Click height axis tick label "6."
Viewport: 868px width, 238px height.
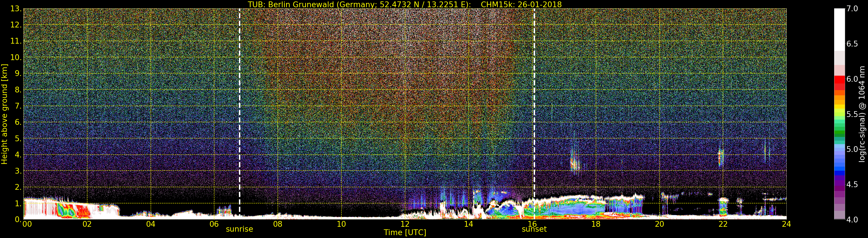click(18, 122)
